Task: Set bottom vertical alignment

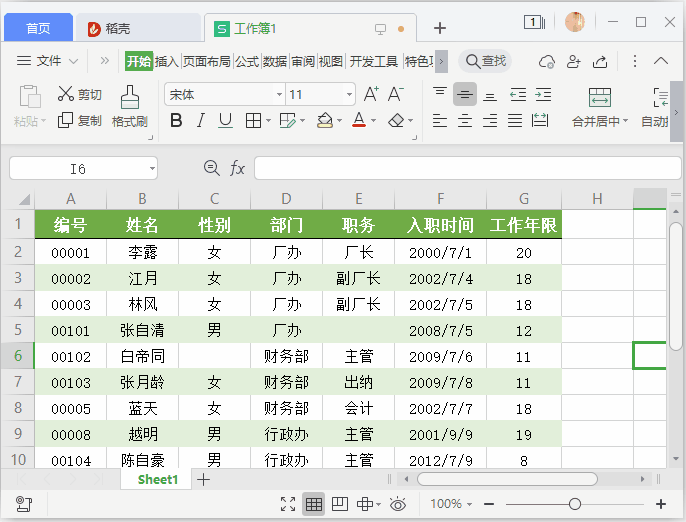Action: pyautogui.click(x=490, y=95)
